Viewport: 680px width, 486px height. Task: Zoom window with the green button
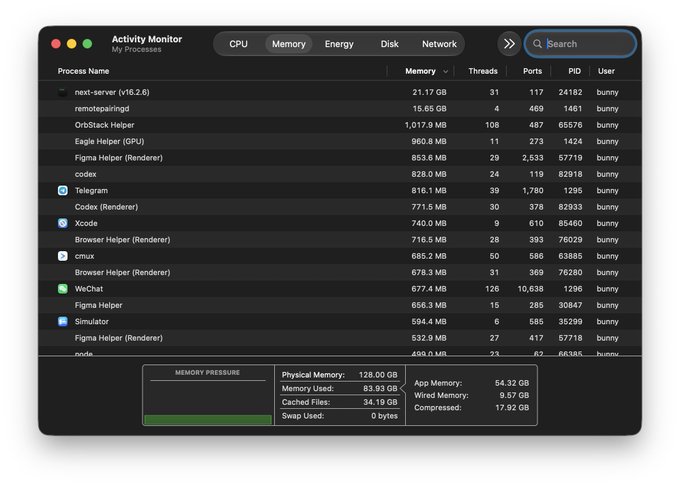(x=87, y=44)
